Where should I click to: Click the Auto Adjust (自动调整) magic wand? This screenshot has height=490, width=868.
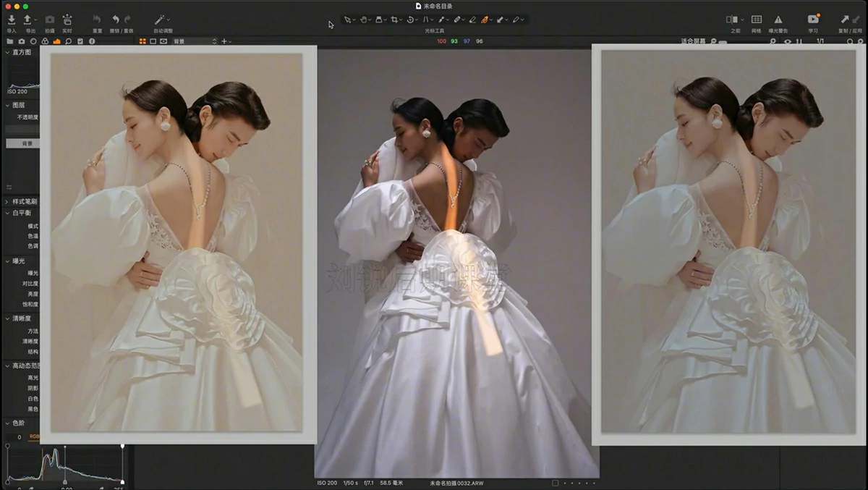point(159,20)
